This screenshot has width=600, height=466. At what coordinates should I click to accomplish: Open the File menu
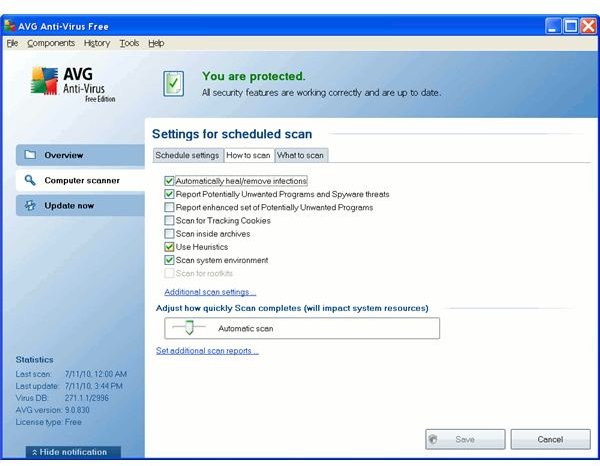12,43
